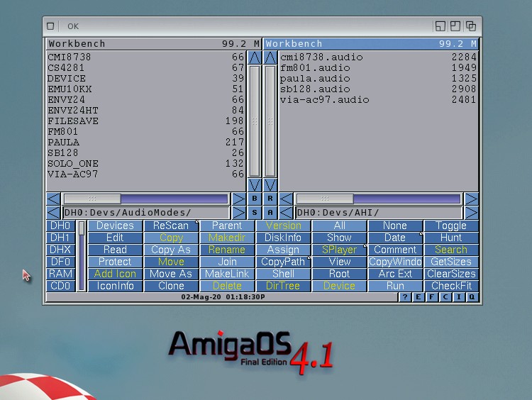Click the question mark help icon
This screenshot has width=532, height=400.
[405, 297]
